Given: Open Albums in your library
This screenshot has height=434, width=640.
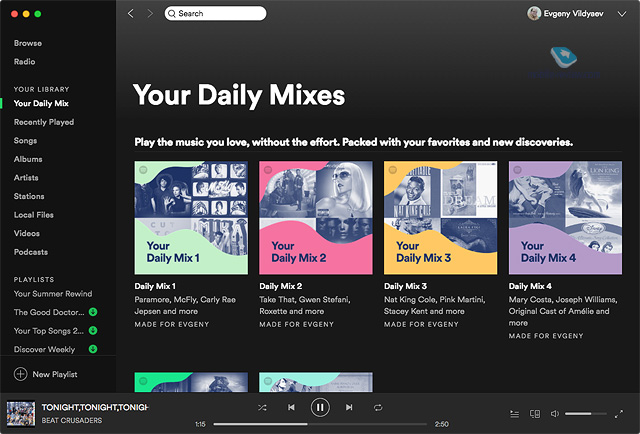Looking at the screenshot, I should point(28,159).
